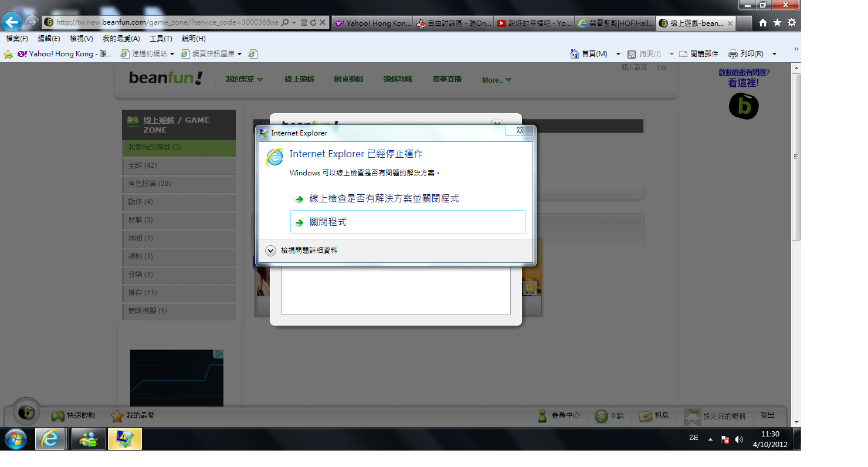The image size is (868, 467).
Task: Go back with the browser Back arrow
Action: 12,22
